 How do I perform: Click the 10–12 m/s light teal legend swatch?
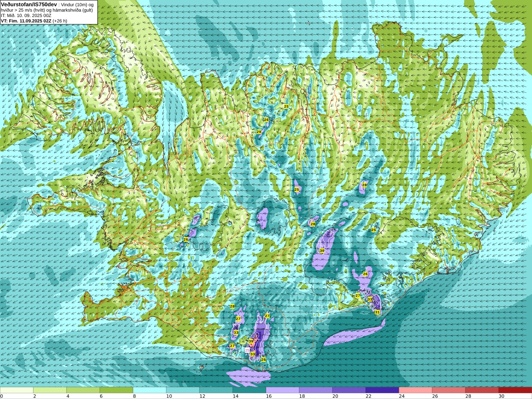[x=183, y=390]
